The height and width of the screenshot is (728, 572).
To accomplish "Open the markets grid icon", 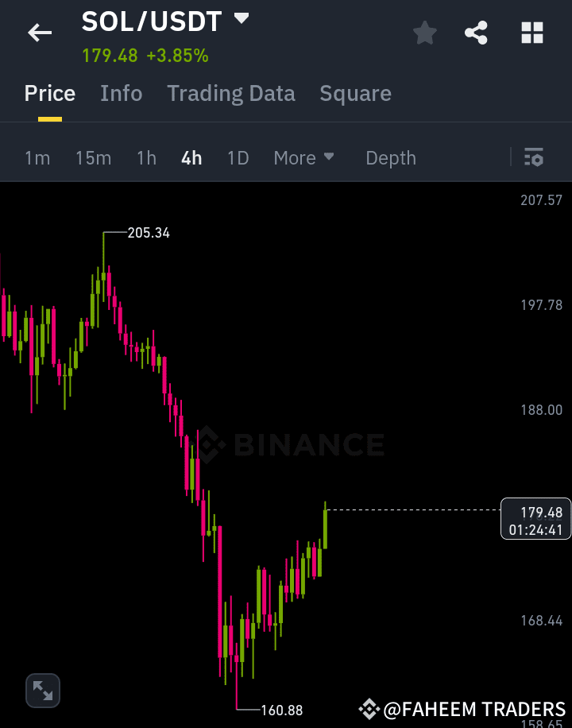I will (531, 33).
